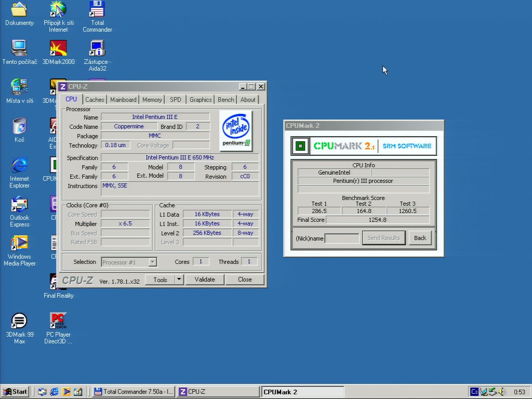
Task: Click the Specification 'Intel Pentium III E 650 MHz'
Action: 180,157
